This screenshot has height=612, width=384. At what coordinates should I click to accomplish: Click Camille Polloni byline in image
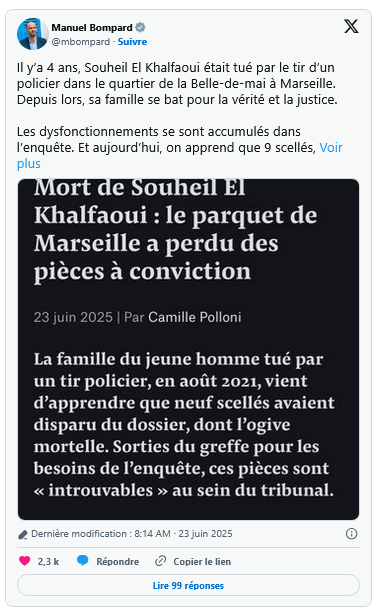pos(195,317)
